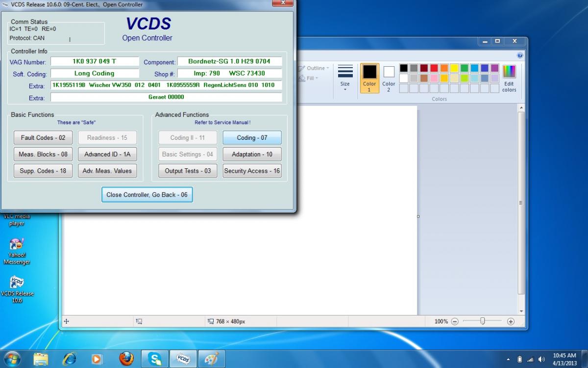
Task: Click the Coding - 07 button
Action: point(252,138)
